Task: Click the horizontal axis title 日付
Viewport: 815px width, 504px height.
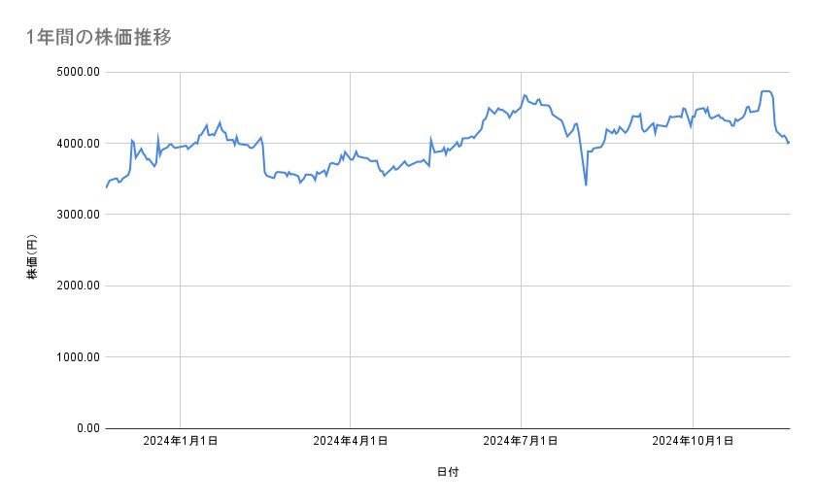Action: click(x=448, y=472)
